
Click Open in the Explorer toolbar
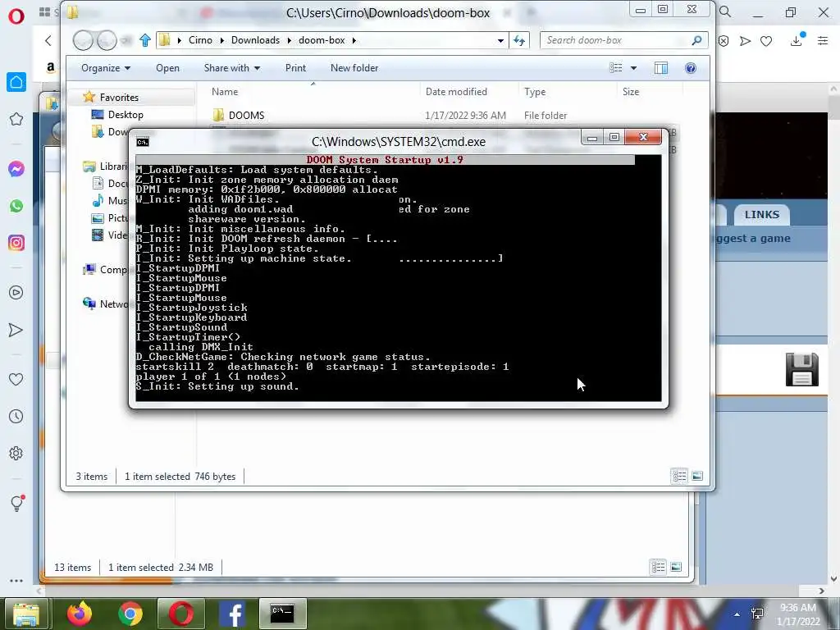coord(167,68)
